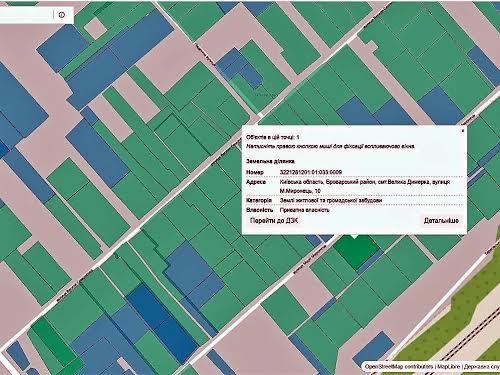The height and width of the screenshot is (375, 500).
Task: Close the land parcel popup window
Action: tap(462, 131)
